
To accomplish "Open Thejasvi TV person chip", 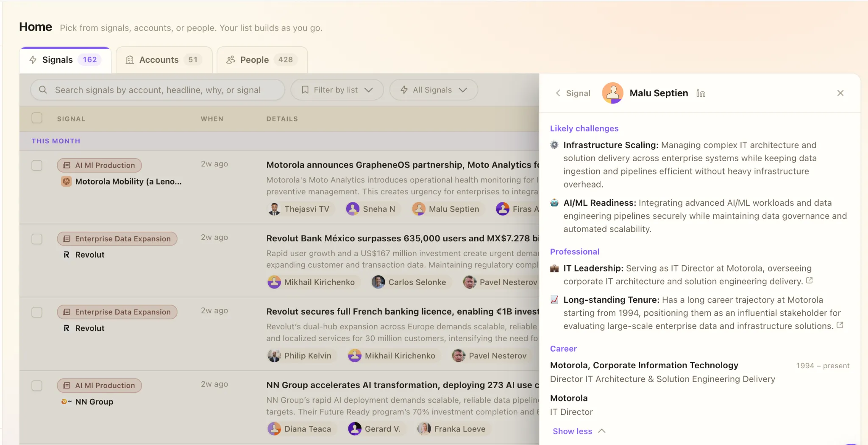I will pos(300,209).
